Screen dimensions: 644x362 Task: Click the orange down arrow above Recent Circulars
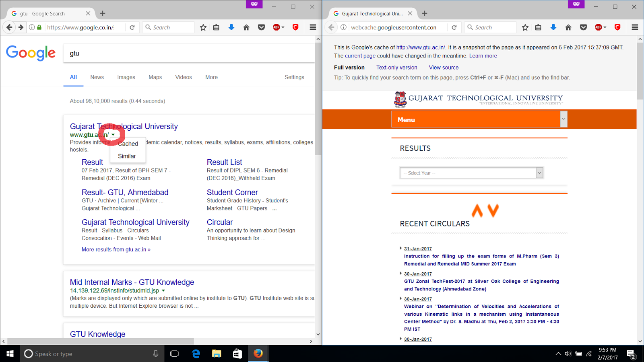pos(493,210)
